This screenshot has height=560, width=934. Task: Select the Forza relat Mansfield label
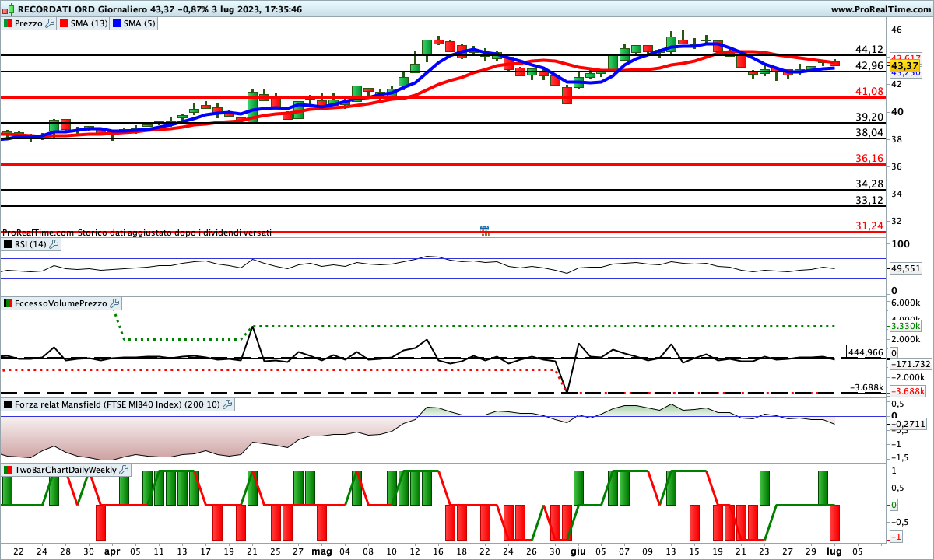tap(118, 404)
